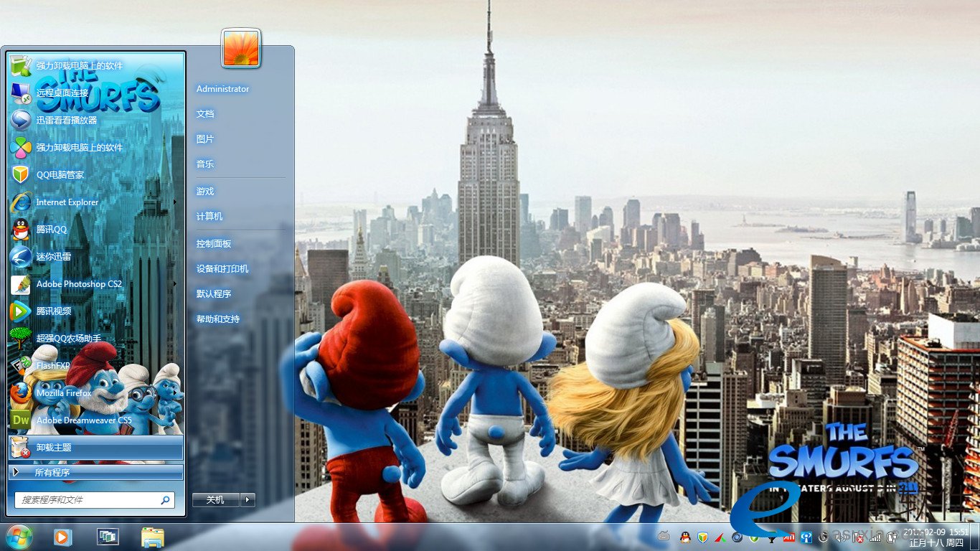Launch the uninstaller with the green broom icon
Image resolution: width=980 pixels, height=551 pixels.
pos(95,65)
